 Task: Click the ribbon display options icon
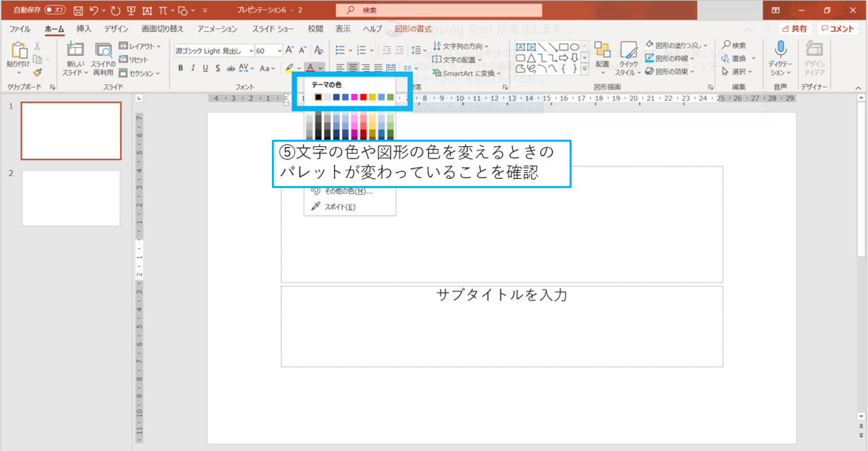point(775,11)
